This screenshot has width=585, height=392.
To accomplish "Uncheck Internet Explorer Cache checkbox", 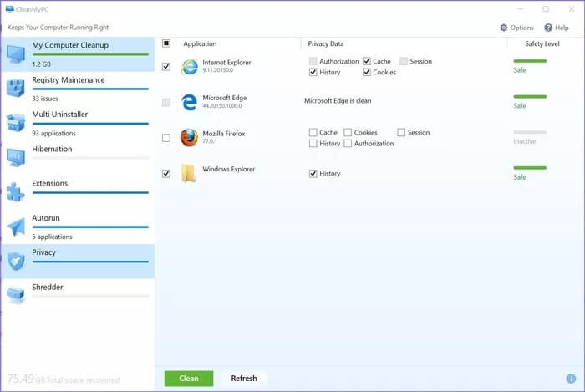I will [x=367, y=61].
